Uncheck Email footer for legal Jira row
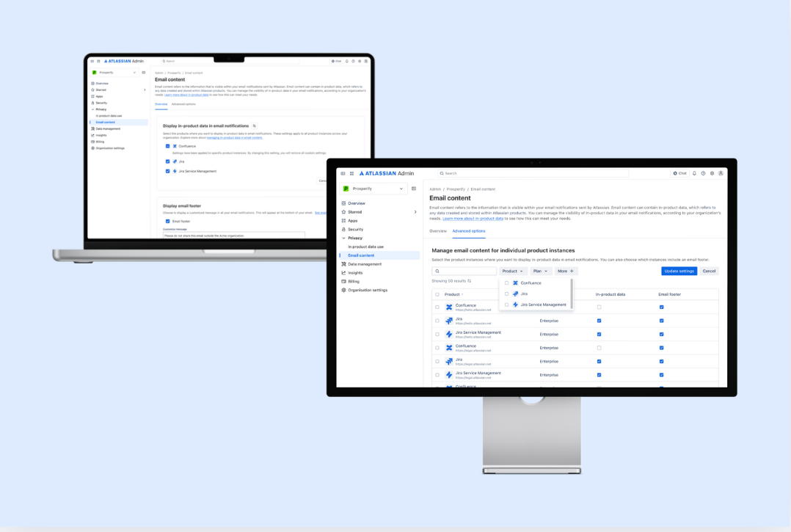Viewport: 791px width, 532px height. pos(661,362)
